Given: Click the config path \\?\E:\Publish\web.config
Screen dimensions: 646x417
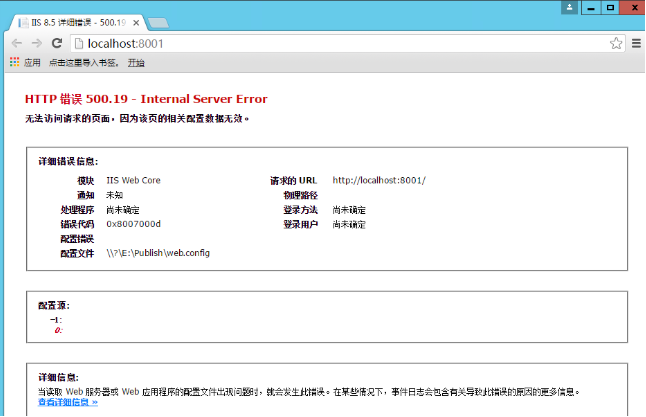Looking at the screenshot, I should (x=158, y=253).
